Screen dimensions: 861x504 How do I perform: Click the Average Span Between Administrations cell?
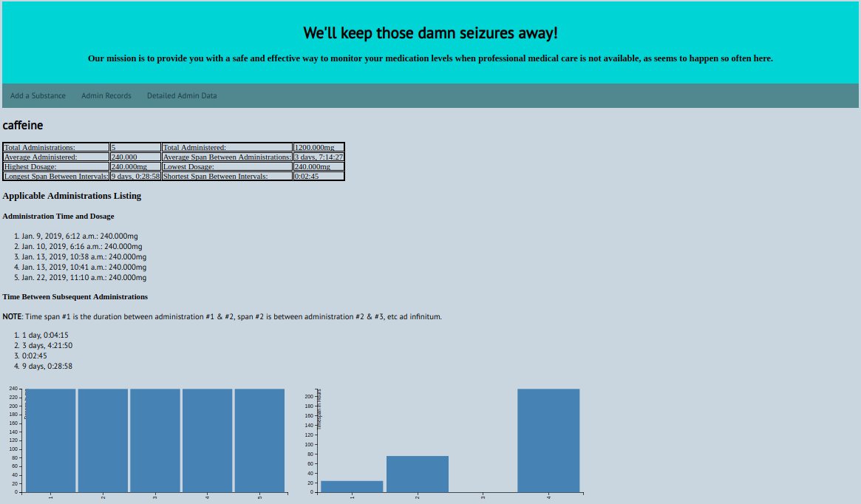click(x=226, y=157)
